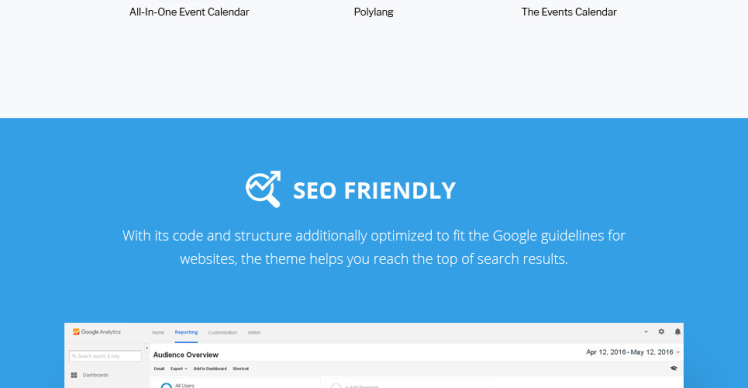Switch to the Customization tab

tap(223, 333)
